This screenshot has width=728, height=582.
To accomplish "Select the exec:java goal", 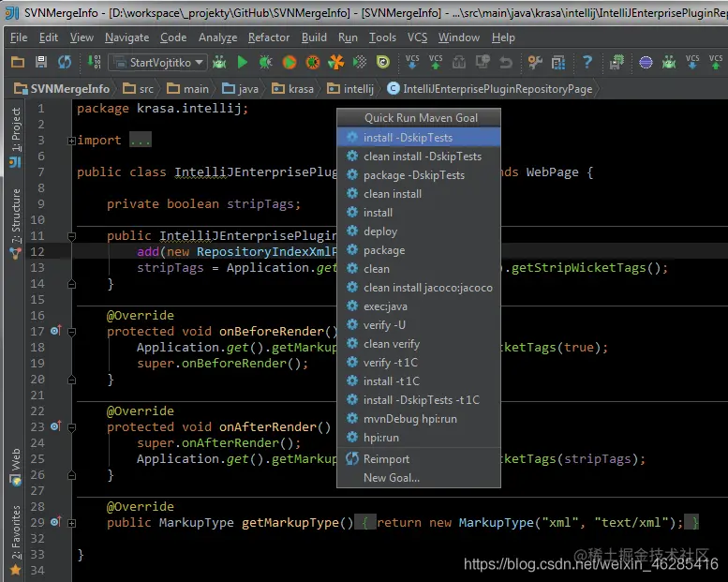I will 419,306.
